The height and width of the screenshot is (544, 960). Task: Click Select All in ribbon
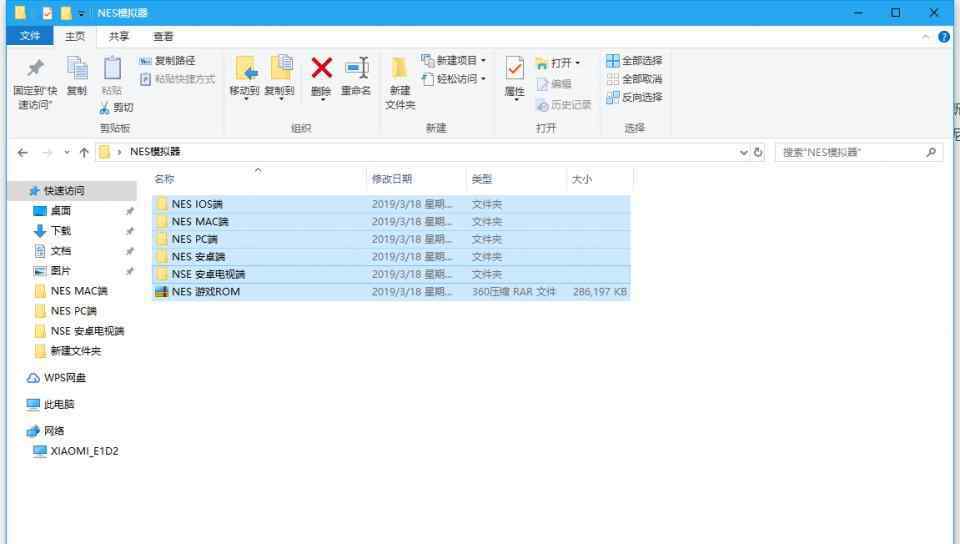634,61
